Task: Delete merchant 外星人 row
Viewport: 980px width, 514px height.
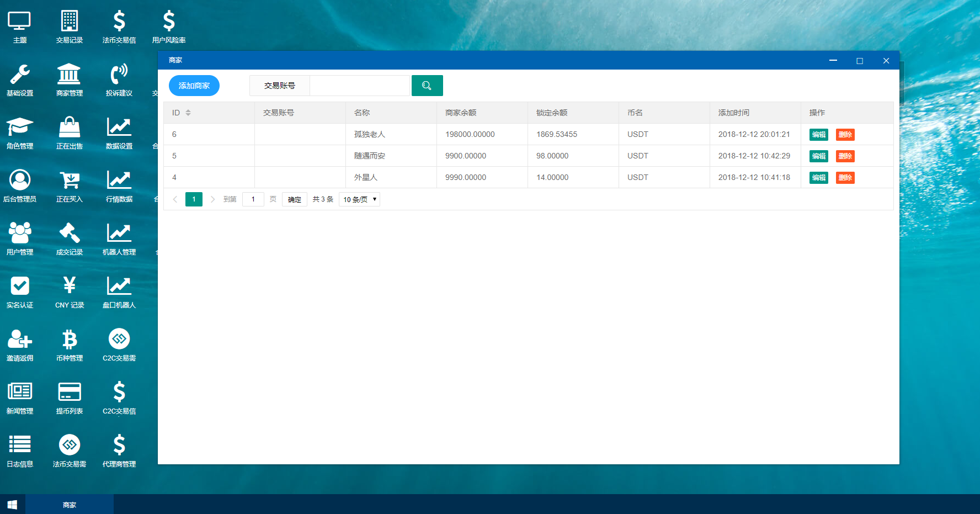Action: 845,178
